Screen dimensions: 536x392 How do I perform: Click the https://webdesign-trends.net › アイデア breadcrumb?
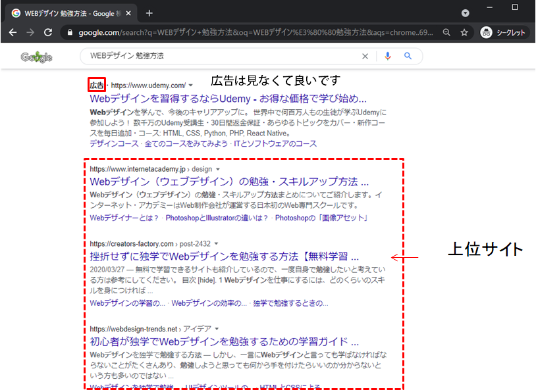point(150,329)
